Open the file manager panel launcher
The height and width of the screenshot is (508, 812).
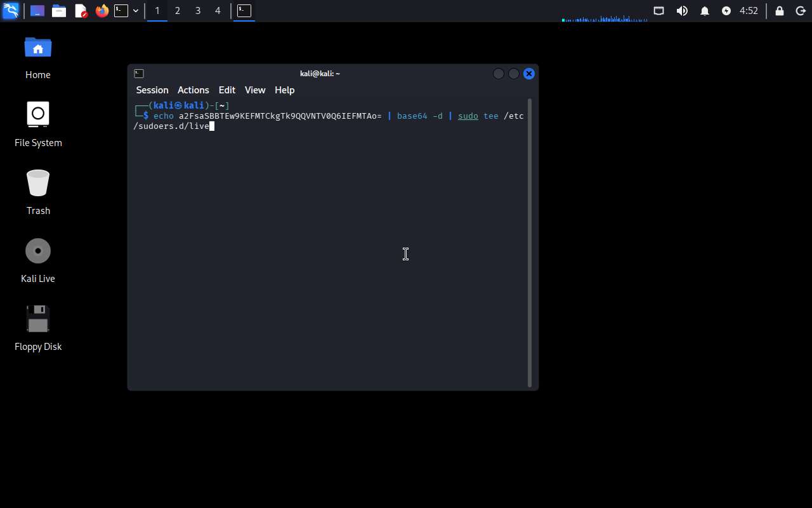(x=59, y=11)
